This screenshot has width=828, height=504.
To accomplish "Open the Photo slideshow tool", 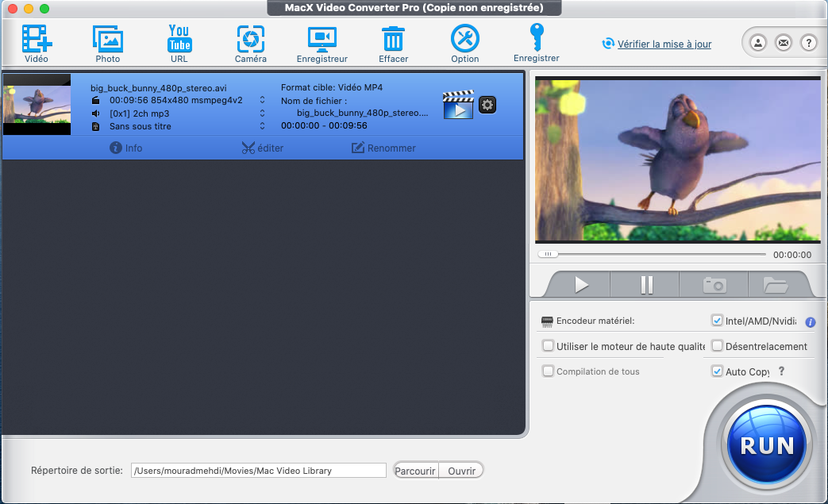I will tap(108, 43).
